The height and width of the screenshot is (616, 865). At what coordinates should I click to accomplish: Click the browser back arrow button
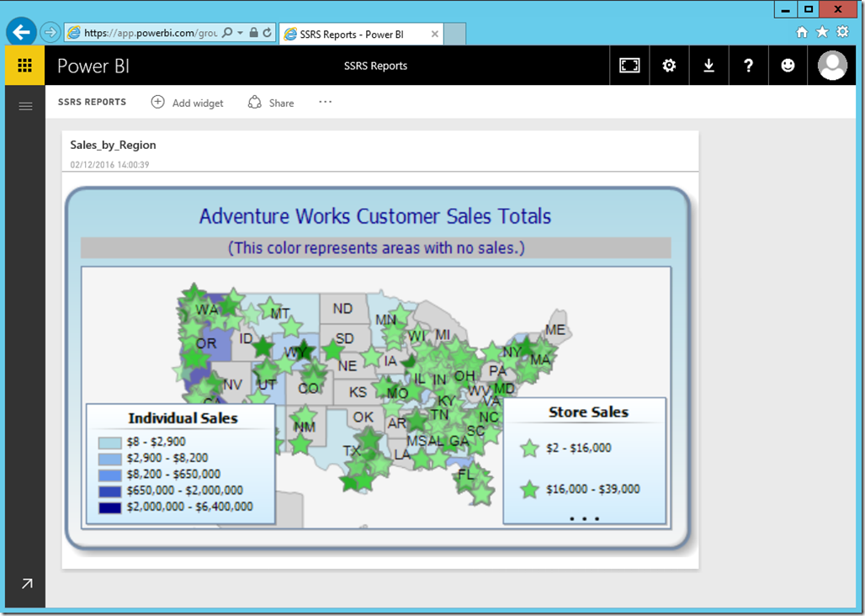coord(22,33)
